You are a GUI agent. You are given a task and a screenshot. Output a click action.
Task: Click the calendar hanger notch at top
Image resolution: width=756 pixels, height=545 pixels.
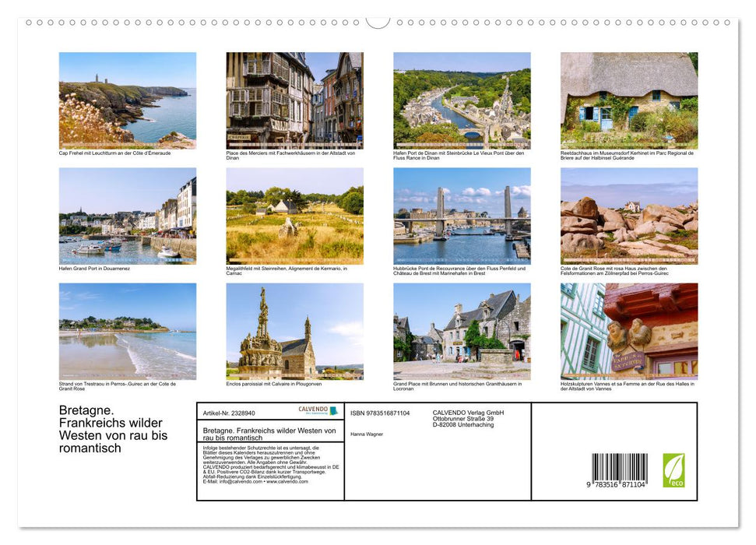[378, 23]
